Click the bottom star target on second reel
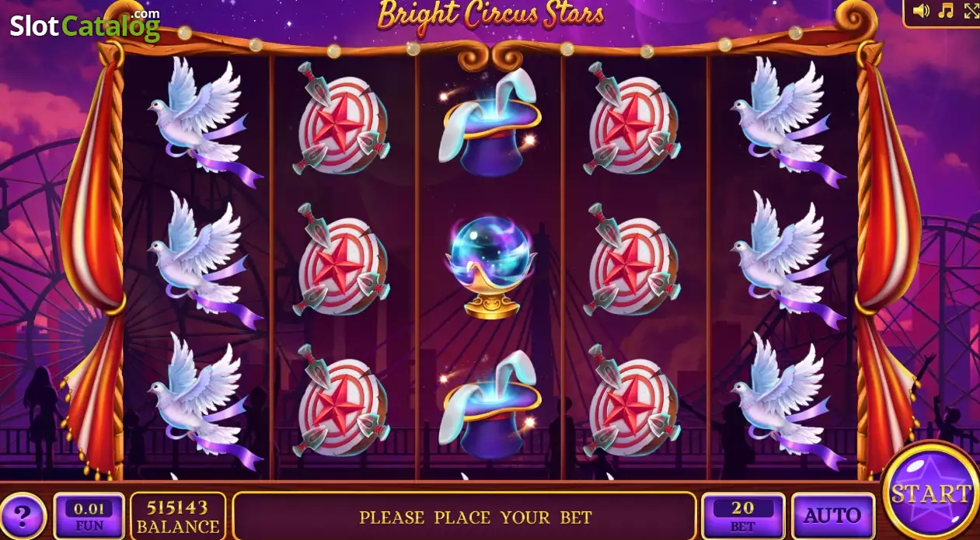Viewport: 980px width, 540px height. click(342, 401)
